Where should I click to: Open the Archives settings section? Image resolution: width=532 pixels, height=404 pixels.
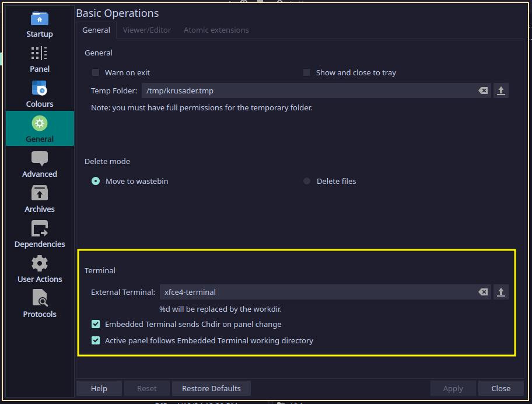tap(40, 199)
